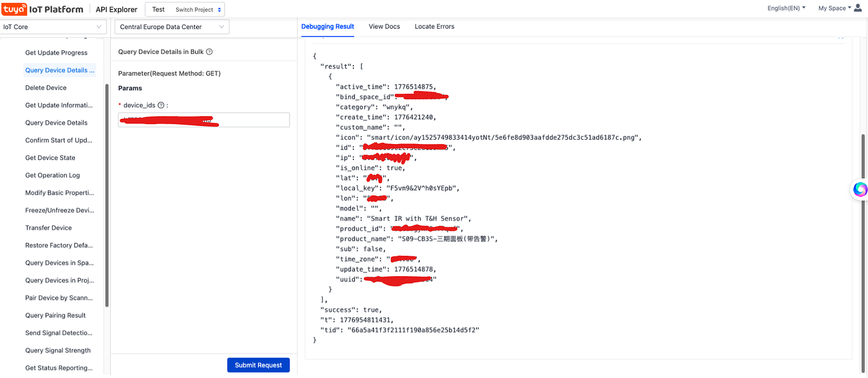The height and width of the screenshot is (378, 868).
Task: Select Query Devices in Project API
Action: (59, 280)
